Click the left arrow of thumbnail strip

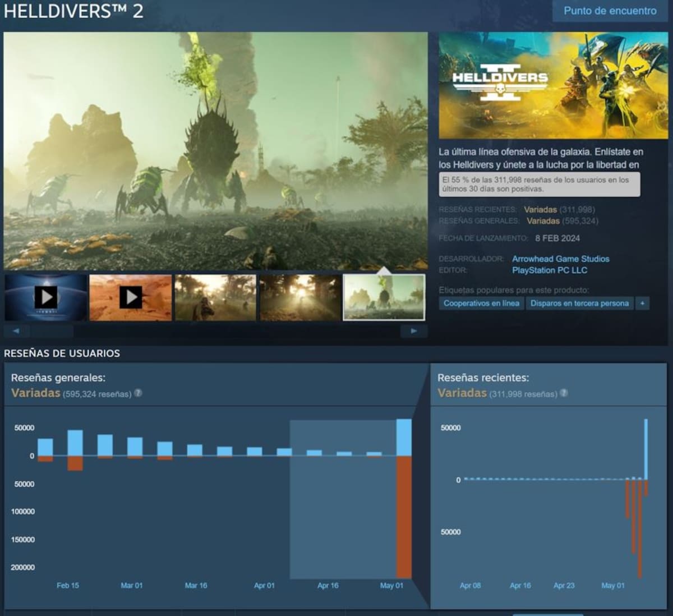coord(16,331)
